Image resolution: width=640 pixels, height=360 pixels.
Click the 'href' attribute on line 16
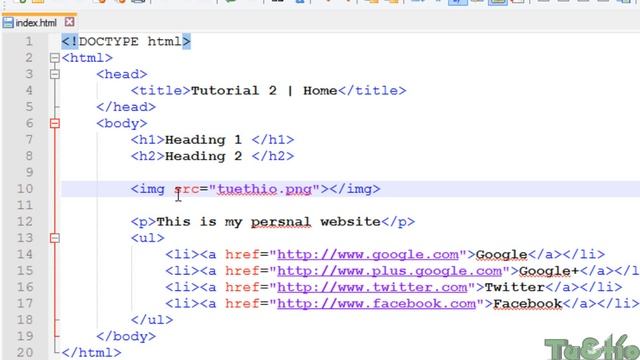click(242, 287)
